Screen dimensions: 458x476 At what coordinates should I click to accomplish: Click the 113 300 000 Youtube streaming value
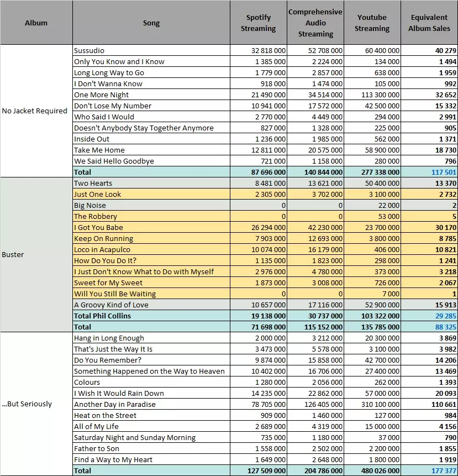pyautogui.click(x=372, y=95)
